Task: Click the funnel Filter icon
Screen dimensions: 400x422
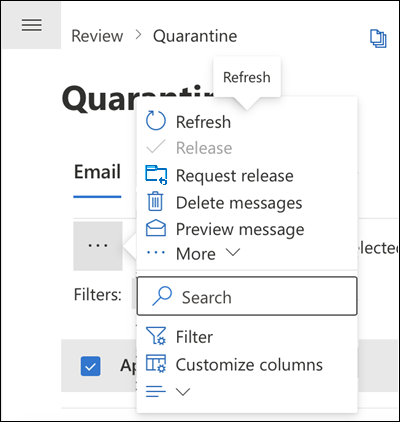Action: pyautogui.click(x=156, y=336)
